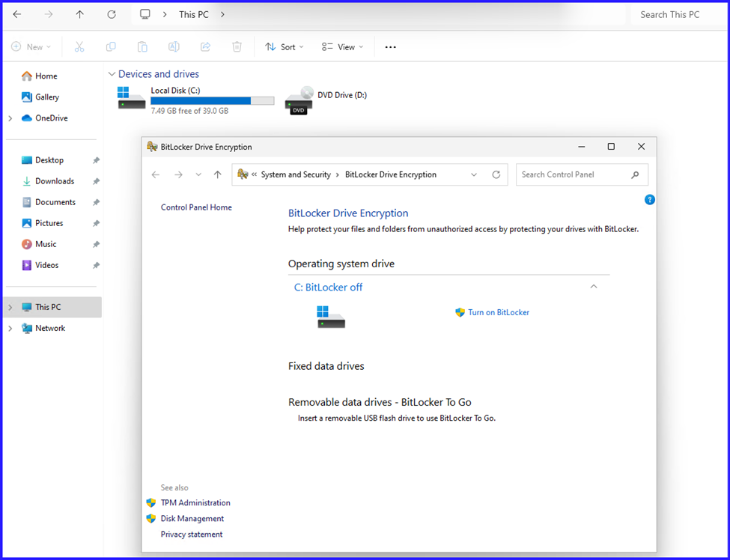Click Turn on BitLocker link

pyautogui.click(x=498, y=312)
